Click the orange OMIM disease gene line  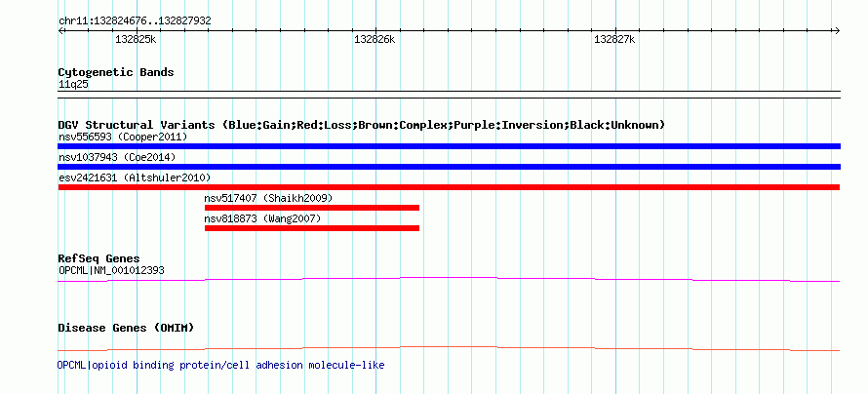coord(449,348)
